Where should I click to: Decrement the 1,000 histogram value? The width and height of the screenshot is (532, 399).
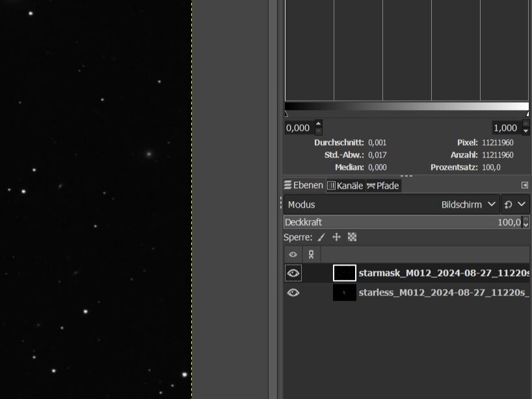525,131
